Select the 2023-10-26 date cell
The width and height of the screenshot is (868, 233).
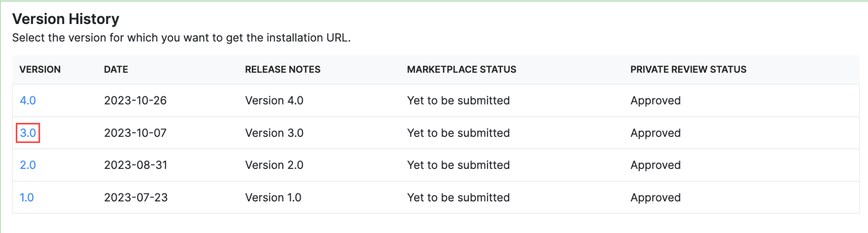click(x=135, y=100)
